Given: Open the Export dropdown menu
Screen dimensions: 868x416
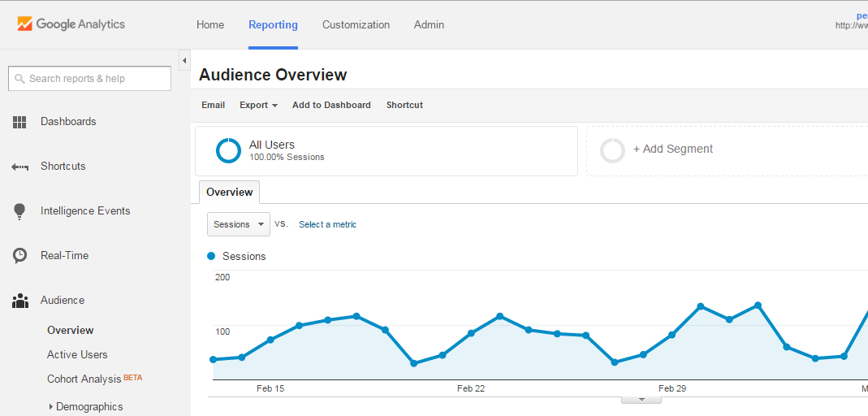Looking at the screenshot, I should 258,105.
